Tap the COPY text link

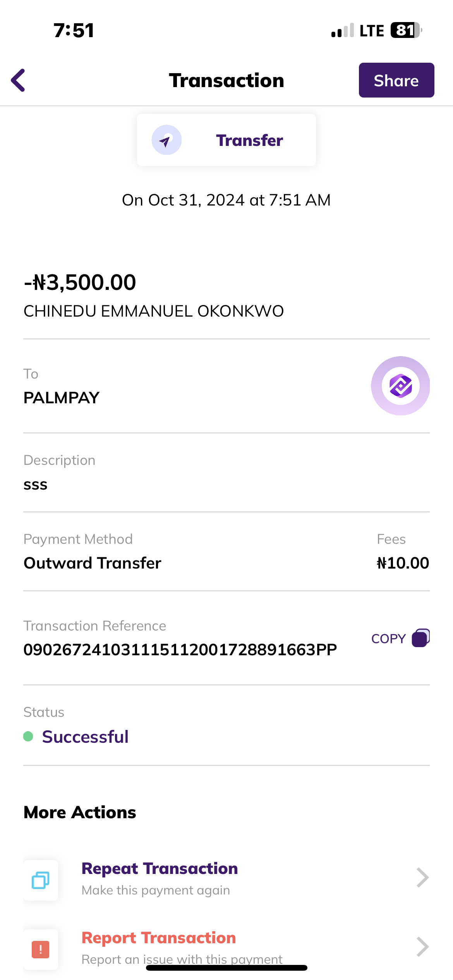coord(388,639)
